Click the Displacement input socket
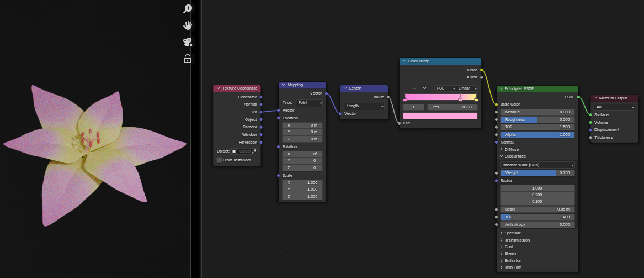Screen dimensions: 644x278 pyautogui.click(x=590, y=129)
